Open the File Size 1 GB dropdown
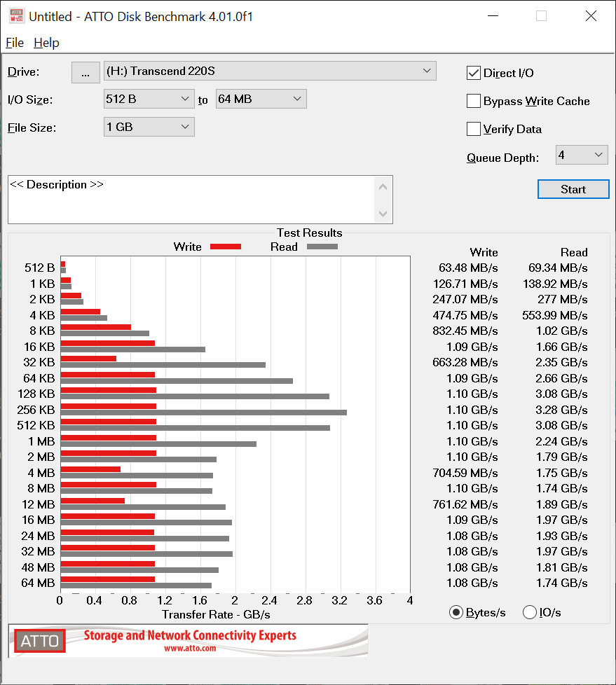The height and width of the screenshot is (685, 616). (x=149, y=127)
